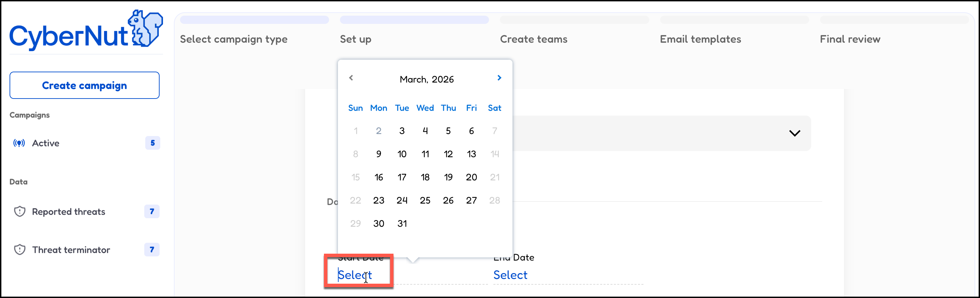Click the Active campaigns count badge
The image size is (980, 298).
point(152,143)
